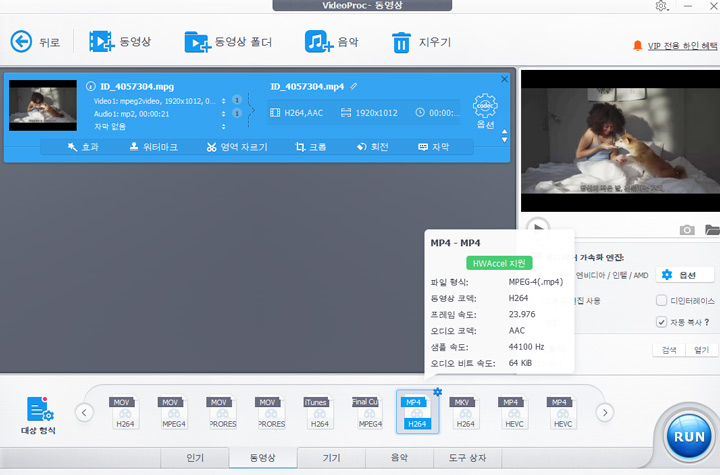Click 검색 browse button
This screenshot has width=720, height=475.
click(669, 350)
